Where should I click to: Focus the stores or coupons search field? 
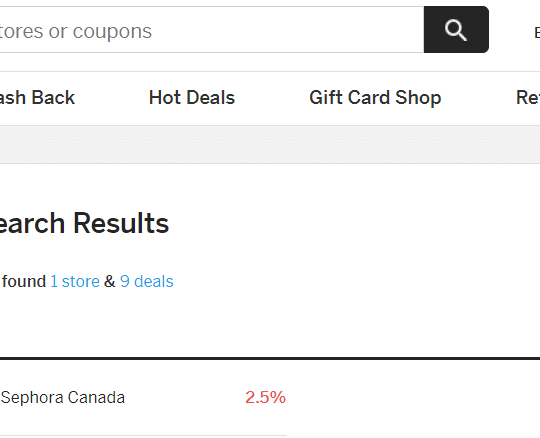pos(211,30)
